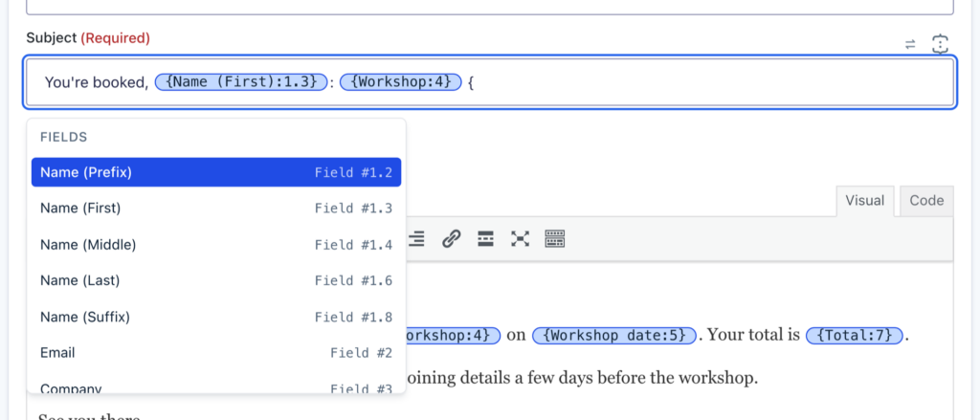Toggle fullscreen editor mode

click(x=520, y=238)
